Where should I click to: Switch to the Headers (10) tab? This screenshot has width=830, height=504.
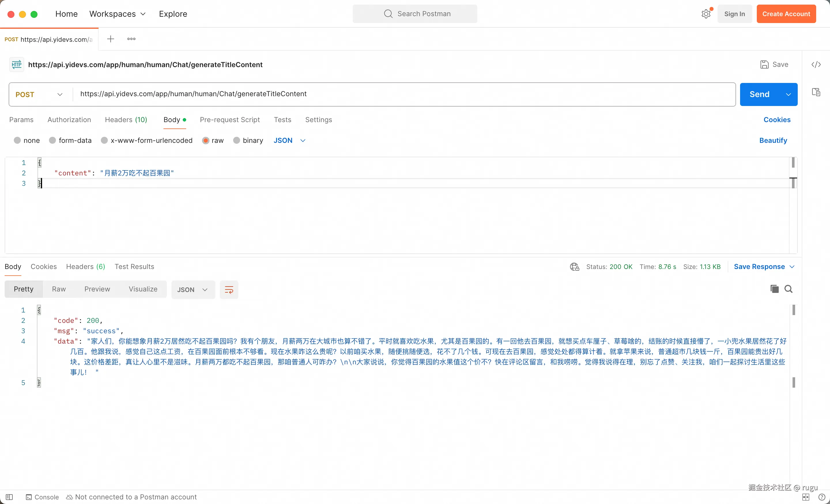(126, 120)
